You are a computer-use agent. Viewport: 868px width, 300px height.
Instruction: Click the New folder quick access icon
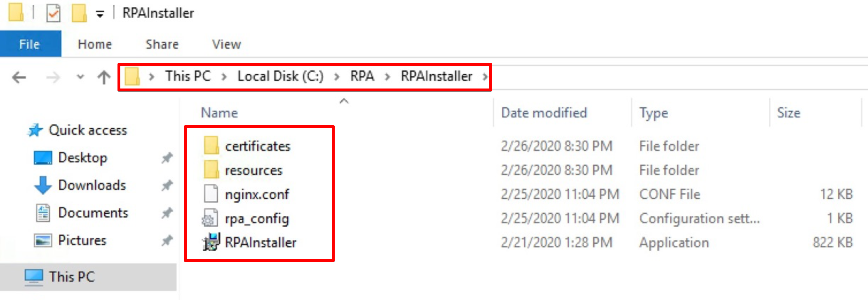[x=79, y=14]
